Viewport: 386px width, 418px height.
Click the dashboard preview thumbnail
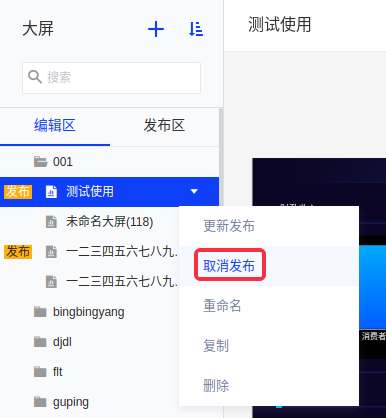319,288
